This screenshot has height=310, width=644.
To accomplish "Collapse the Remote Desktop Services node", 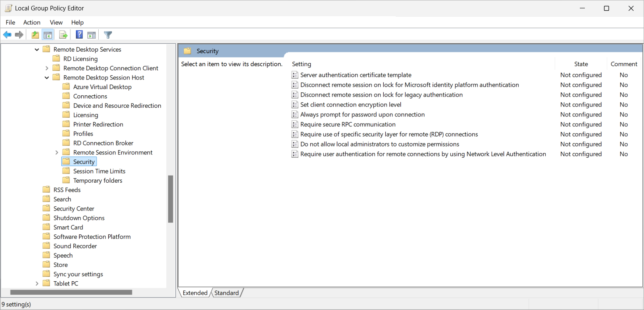I will pos(37,50).
